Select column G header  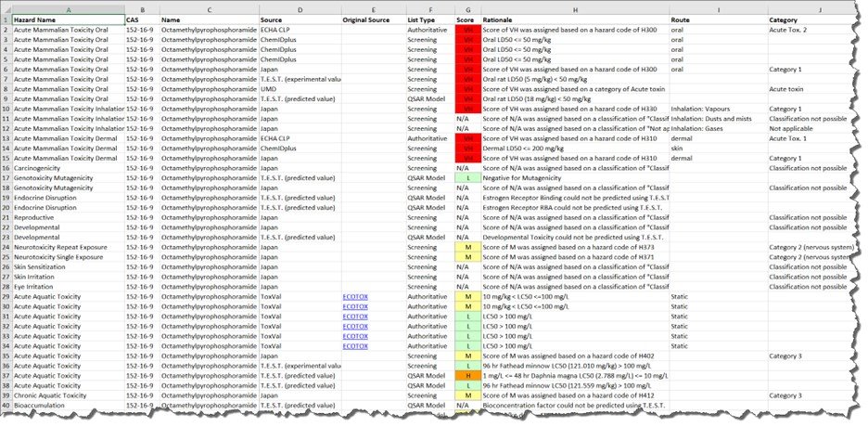[468, 10]
